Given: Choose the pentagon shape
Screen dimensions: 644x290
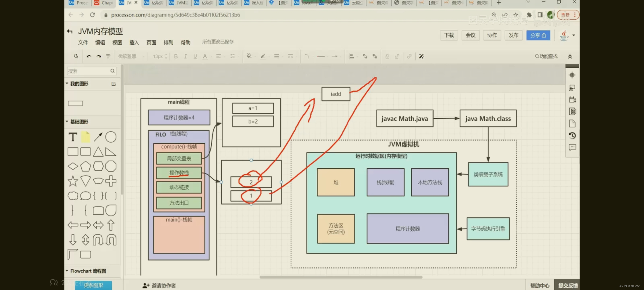Looking at the screenshot, I should click(86, 166).
